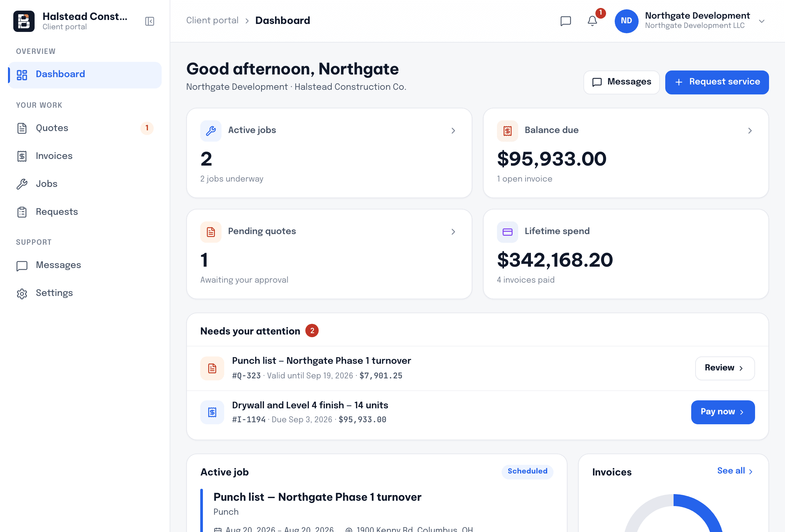The image size is (785, 532).
Task: Click the Drywall invoice icon
Action: (x=212, y=412)
